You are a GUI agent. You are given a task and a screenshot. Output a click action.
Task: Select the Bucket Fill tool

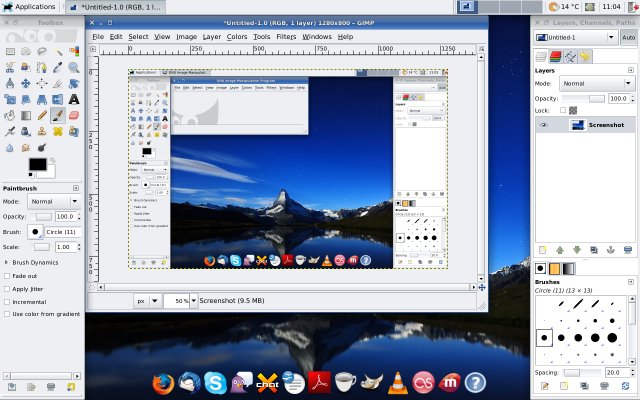coord(10,116)
